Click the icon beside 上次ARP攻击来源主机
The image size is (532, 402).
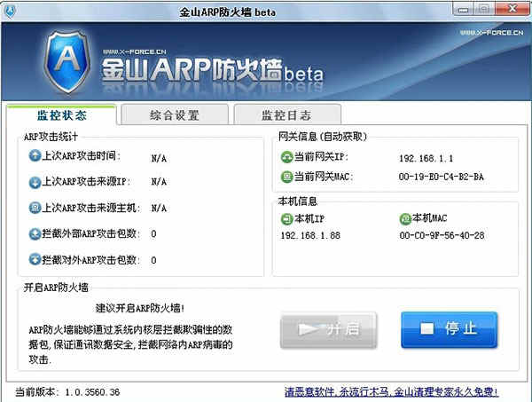(x=35, y=208)
